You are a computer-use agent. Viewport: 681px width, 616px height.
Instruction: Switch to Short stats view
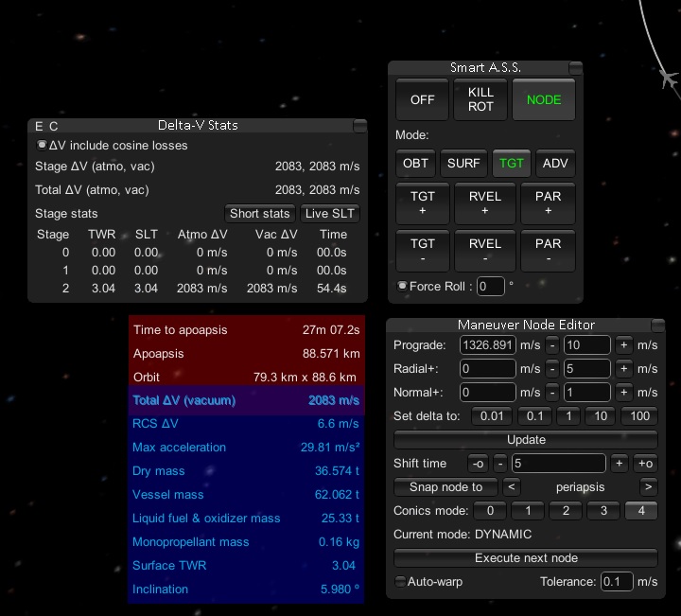pos(260,213)
